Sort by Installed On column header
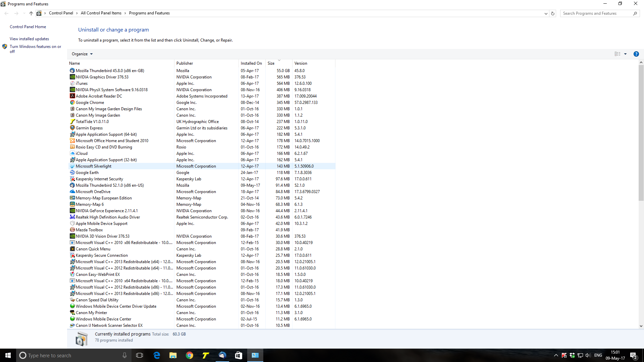Screen dimensions: 644x362 pos(251,63)
